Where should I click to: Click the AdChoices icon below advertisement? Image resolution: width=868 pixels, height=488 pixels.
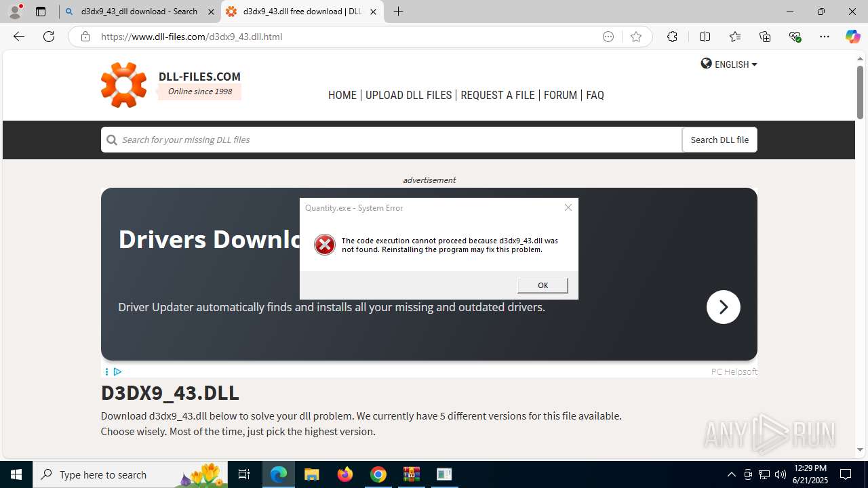point(117,371)
